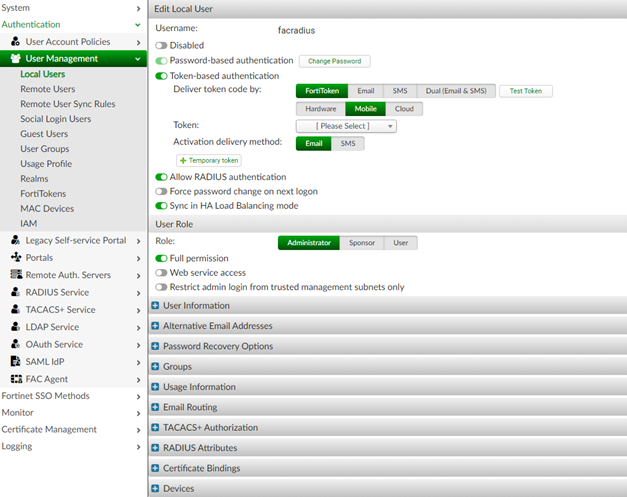Set role to Sponsor
The width and height of the screenshot is (627, 497).
click(x=362, y=243)
